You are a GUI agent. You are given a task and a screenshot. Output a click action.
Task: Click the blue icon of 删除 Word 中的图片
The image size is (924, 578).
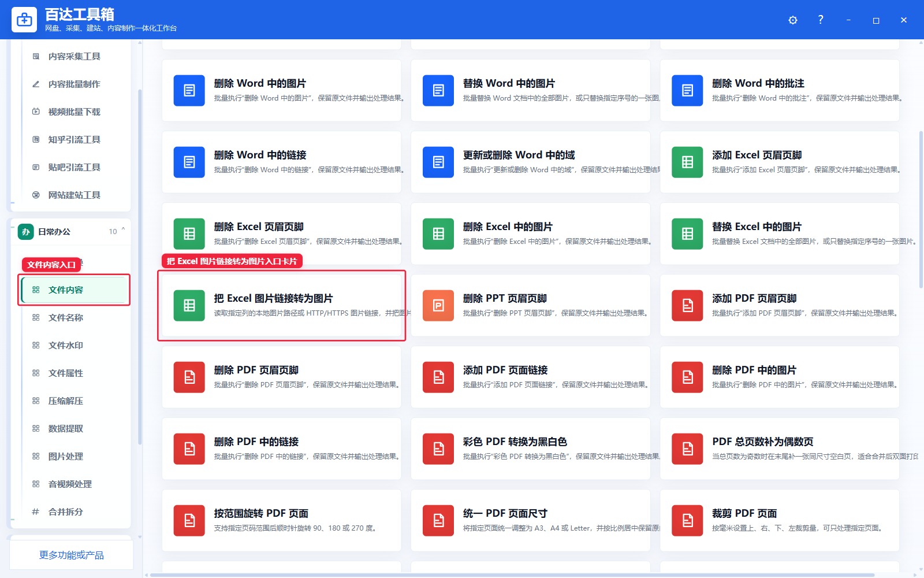pos(189,90)
